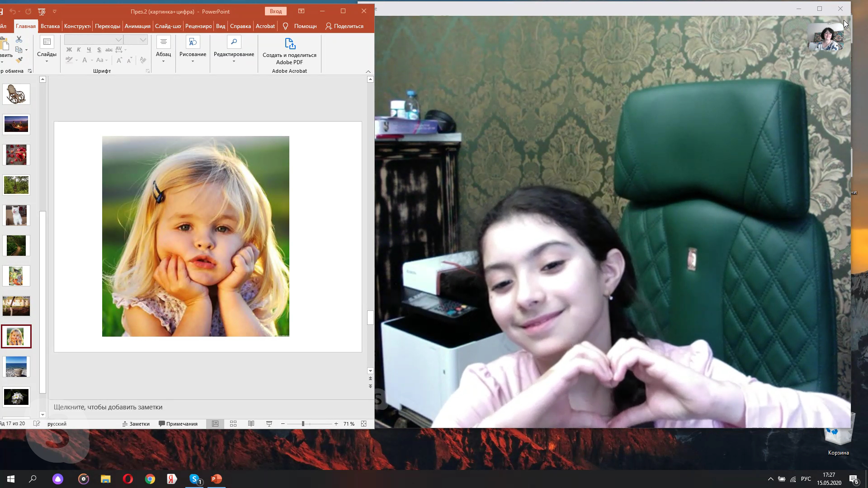This screenshot has height=488, width=868.
Task: Expand the font name combo box
Action: (x=119, y=40)
